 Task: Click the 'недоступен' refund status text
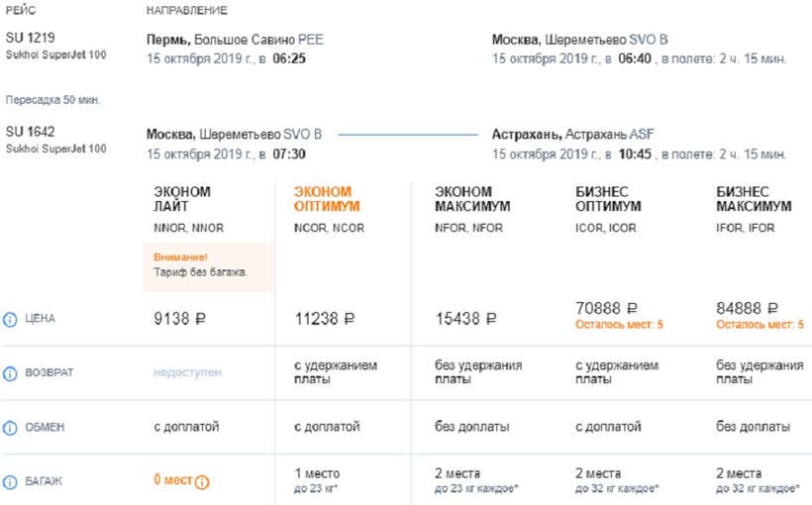187,373
